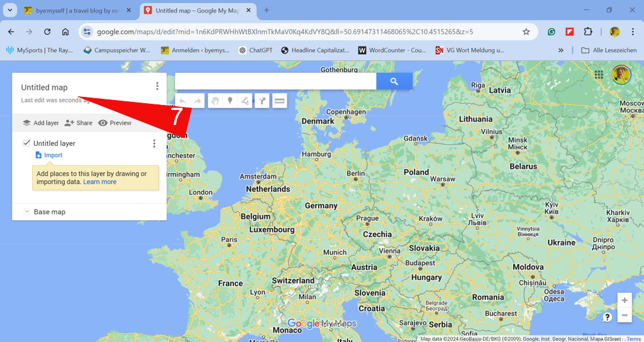The height and width of the screenshot is (342, 644).
Task: Click the Terms link at map bottom
Action: click(x=633, y=339)
